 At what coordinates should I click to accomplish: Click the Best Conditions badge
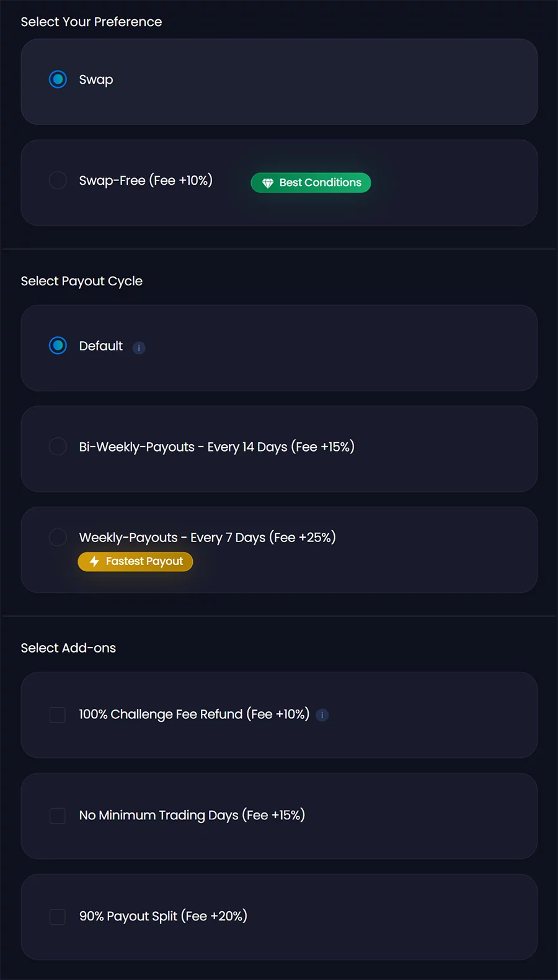(311, 183)
